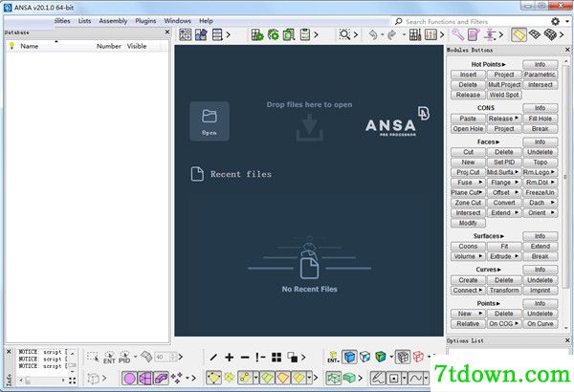This screenshot has height=392, width=574.
Task: Toggle the yellow polygon with corner points icon
Action: 213,378
